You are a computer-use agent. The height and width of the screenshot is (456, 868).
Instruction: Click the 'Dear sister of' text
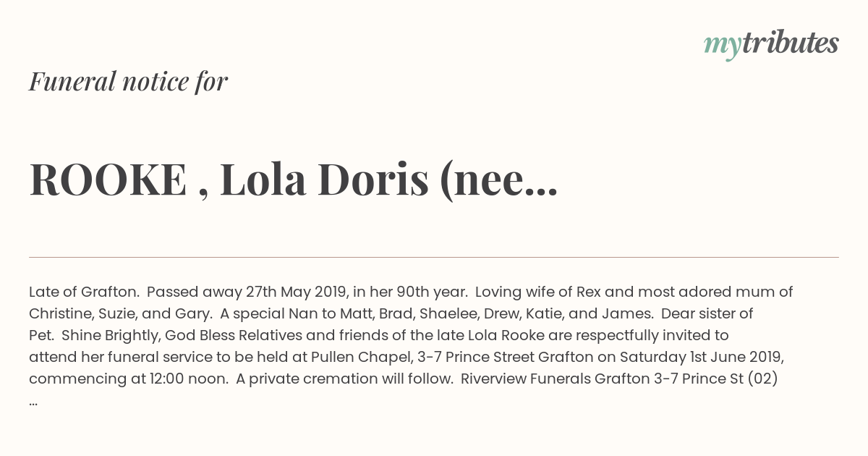[707, 313]
